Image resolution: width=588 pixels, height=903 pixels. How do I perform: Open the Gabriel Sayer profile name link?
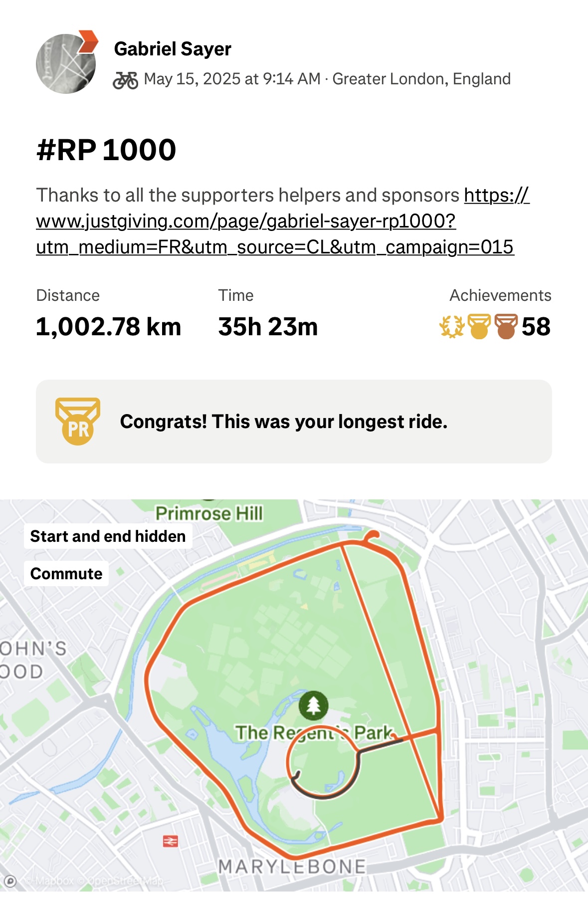click(x=173, y=49)
